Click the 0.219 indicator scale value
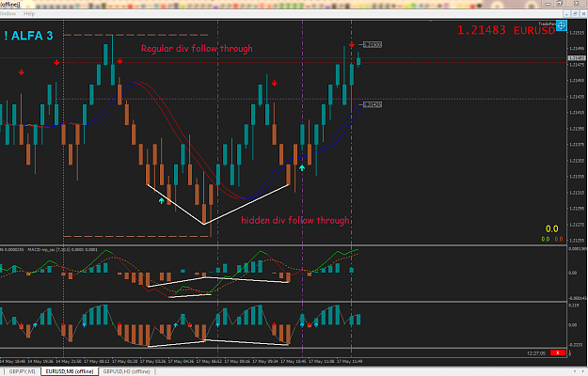This screenshot has height=376, width=588. (574, 305)
